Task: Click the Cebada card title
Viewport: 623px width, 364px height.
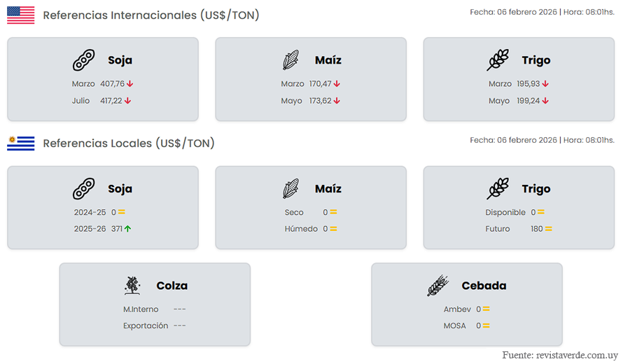Action: (x=484, y=286)
